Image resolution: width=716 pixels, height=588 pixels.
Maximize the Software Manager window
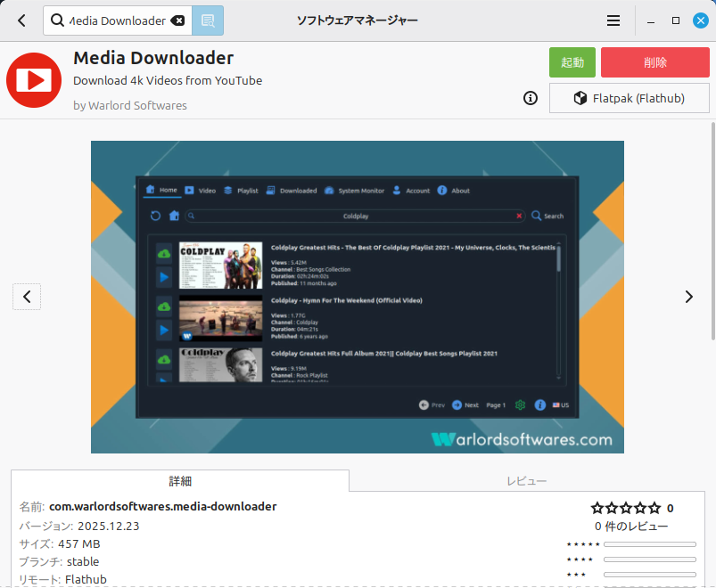(675, 20)
